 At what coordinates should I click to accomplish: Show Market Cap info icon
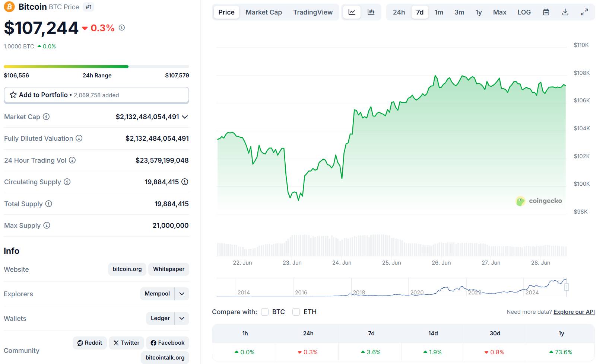point(46,116)
